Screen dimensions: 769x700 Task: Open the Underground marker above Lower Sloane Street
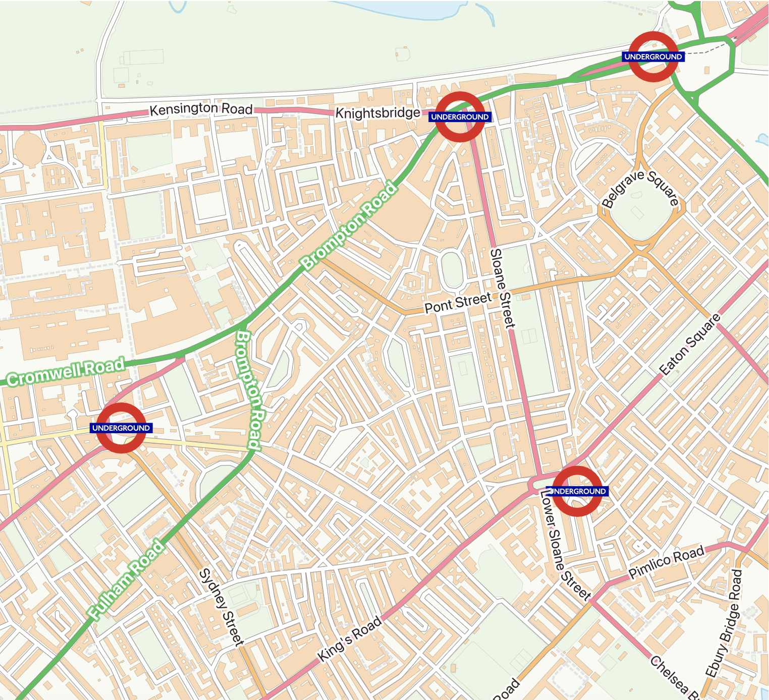577,491
